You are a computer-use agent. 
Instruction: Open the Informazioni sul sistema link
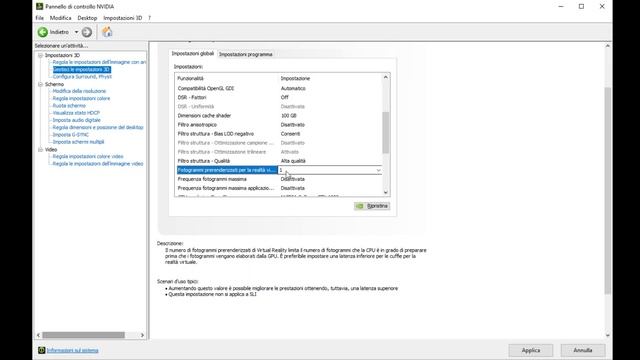point(73,350)
